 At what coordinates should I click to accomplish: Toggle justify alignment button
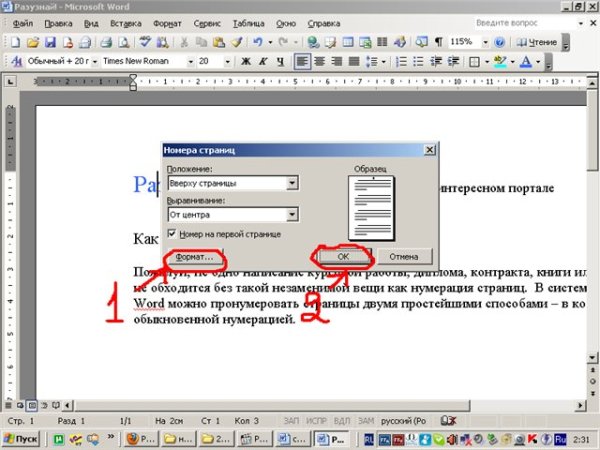(354, 62)
